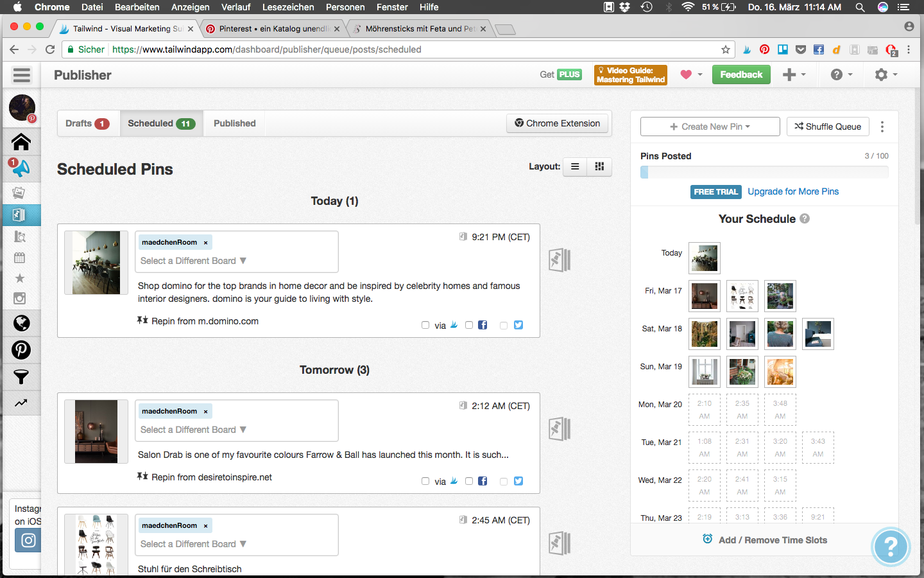Viewport: 924px width, 578px height.
Task: Switch to the Pinterest browser tab
Action: point(273,28)
